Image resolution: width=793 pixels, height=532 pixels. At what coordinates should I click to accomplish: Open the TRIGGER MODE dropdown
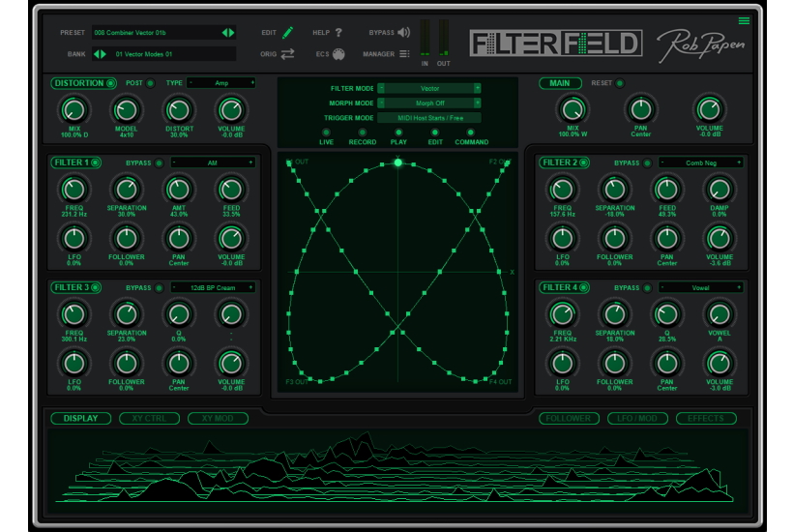click(428, 118)
